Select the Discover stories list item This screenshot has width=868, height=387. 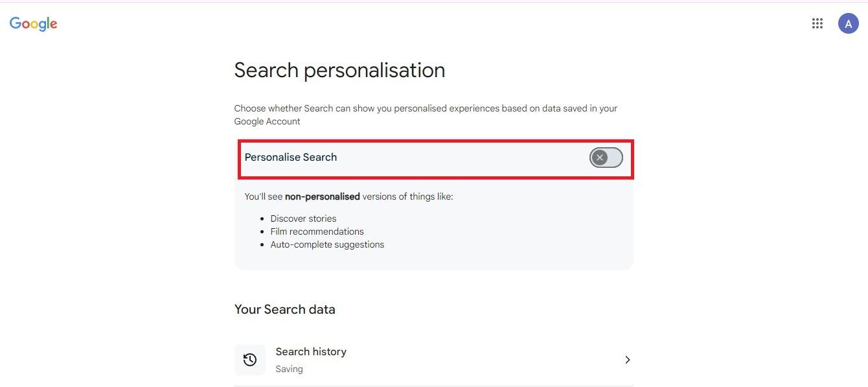click(303, 218)
